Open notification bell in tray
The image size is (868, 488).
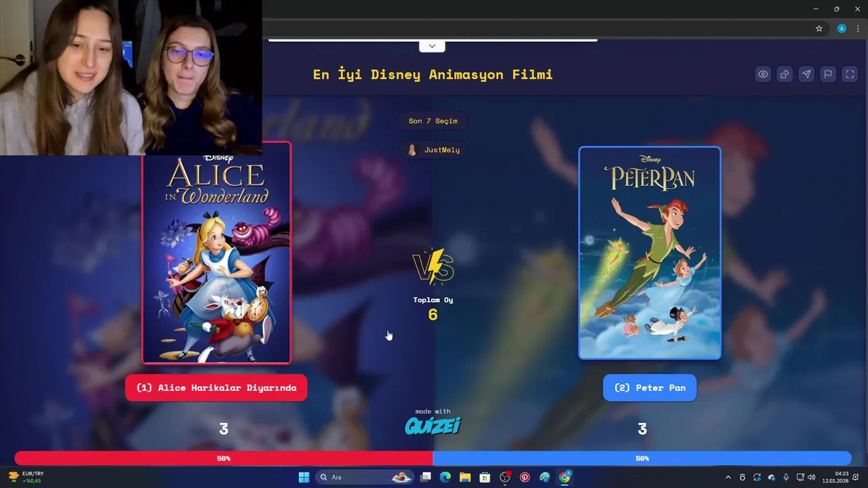(857, 477)
